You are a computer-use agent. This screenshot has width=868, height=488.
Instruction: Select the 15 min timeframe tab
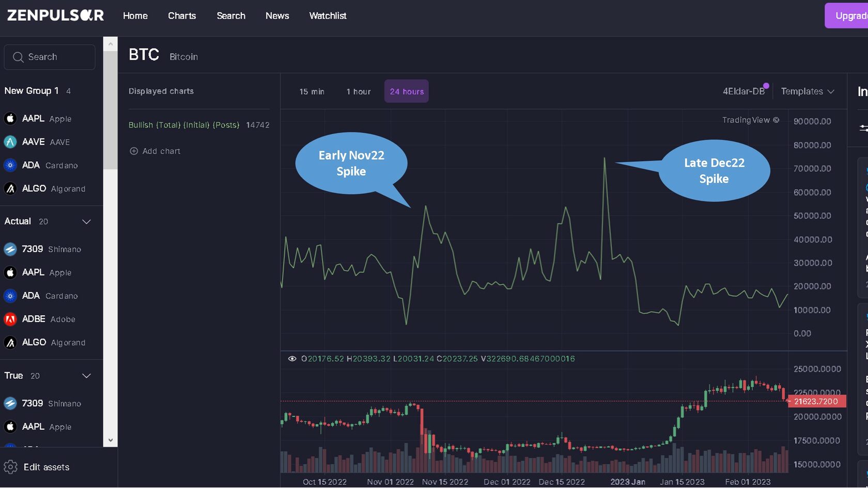[x=312, y=91]
